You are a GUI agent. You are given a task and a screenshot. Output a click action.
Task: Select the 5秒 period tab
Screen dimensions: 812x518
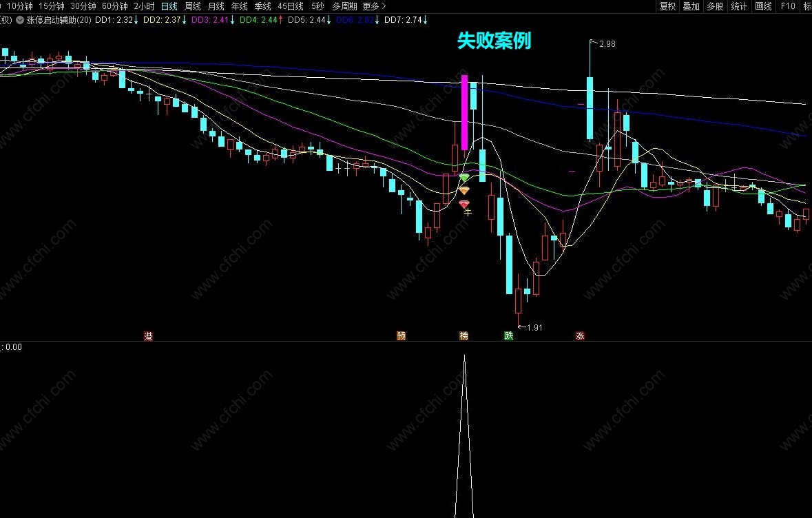click(317, 6)
